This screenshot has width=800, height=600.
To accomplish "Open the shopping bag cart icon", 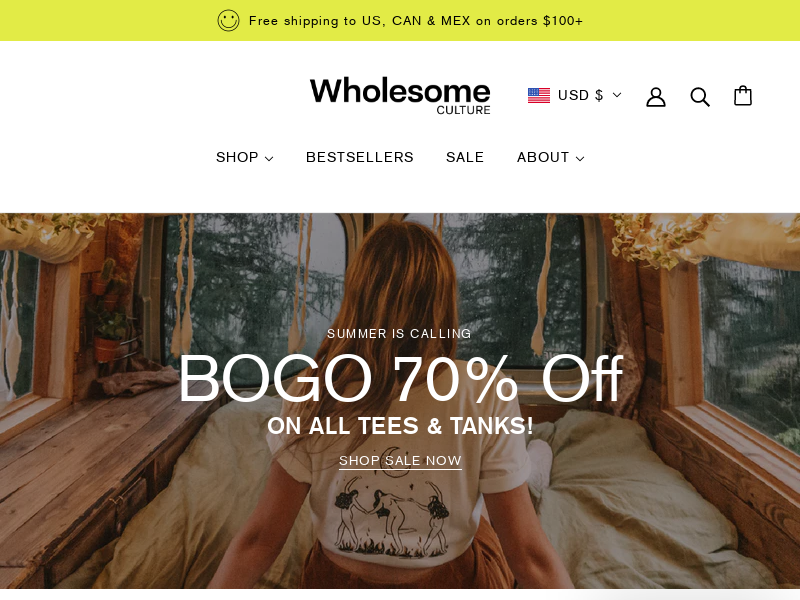I will (743, 95).
